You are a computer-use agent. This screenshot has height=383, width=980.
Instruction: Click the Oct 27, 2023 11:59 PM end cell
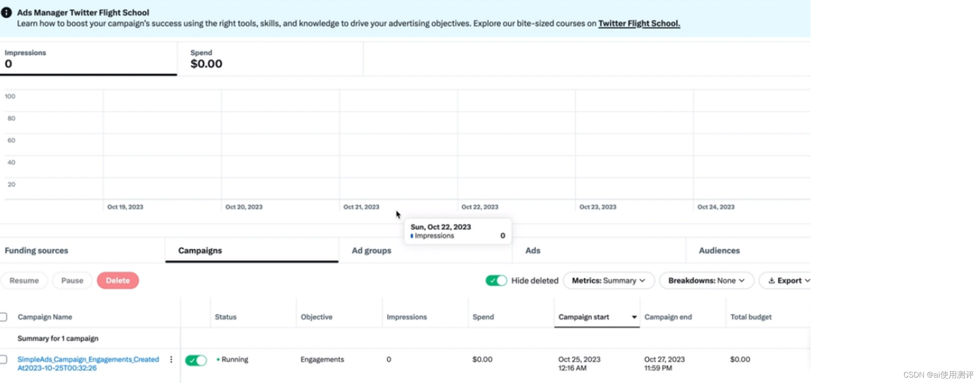point(665,364)
